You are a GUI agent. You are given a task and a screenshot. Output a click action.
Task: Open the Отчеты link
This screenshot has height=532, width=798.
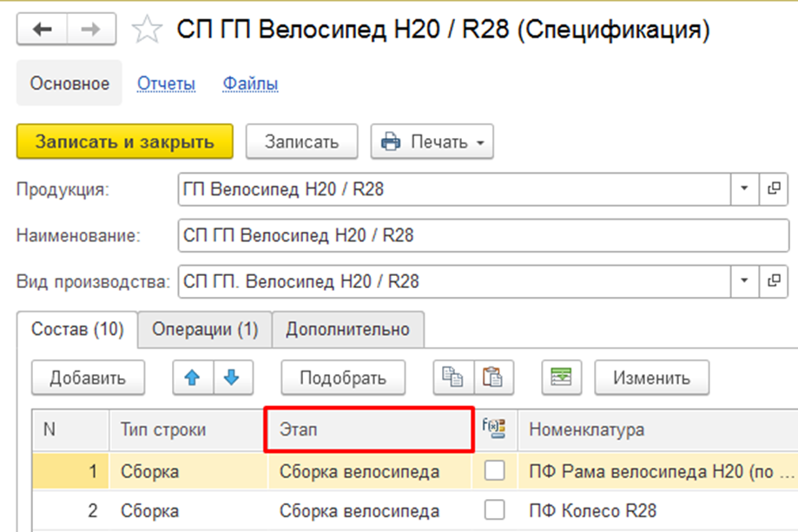pyautogui.click(x=167, y=83)
